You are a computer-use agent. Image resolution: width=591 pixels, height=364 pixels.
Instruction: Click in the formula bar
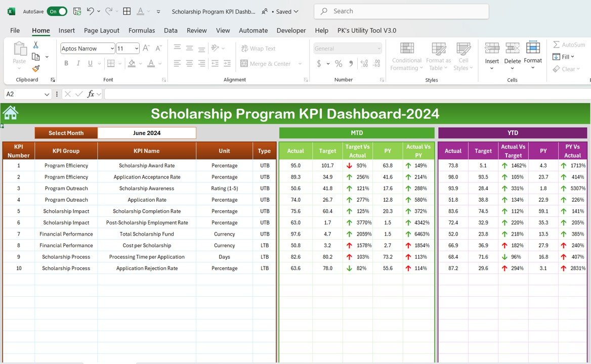pos(347,94)
